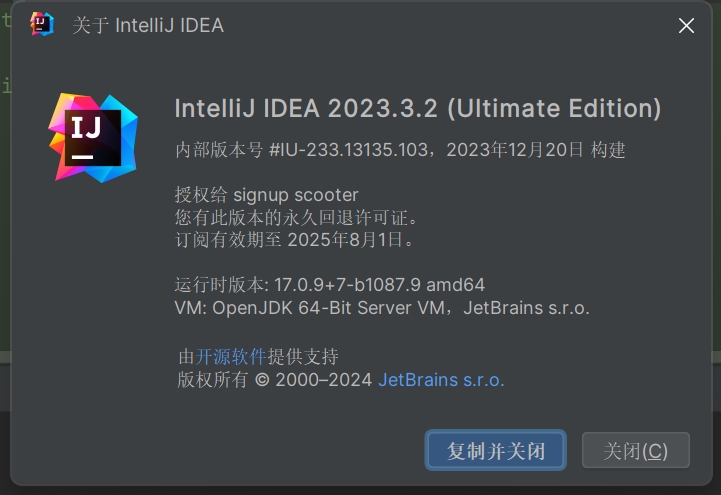Click the 订阅有效期至 2025年8月1日 line
The height and width of the screenshot is (495, 721).
[x=294, y=240]
